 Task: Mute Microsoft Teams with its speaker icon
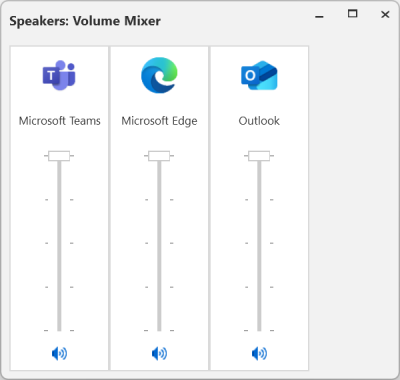pyautogui.click(x=59, y=353)
